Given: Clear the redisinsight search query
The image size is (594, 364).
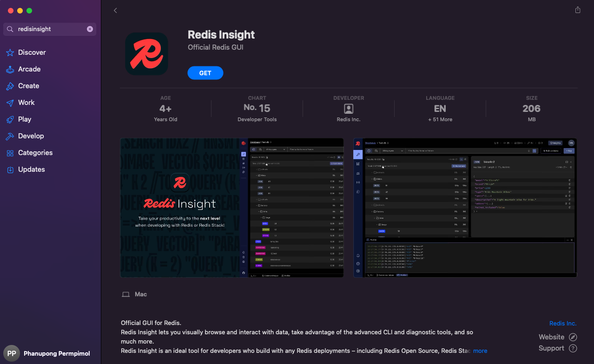Looking at the screenshot, I should tap(90, 29).
